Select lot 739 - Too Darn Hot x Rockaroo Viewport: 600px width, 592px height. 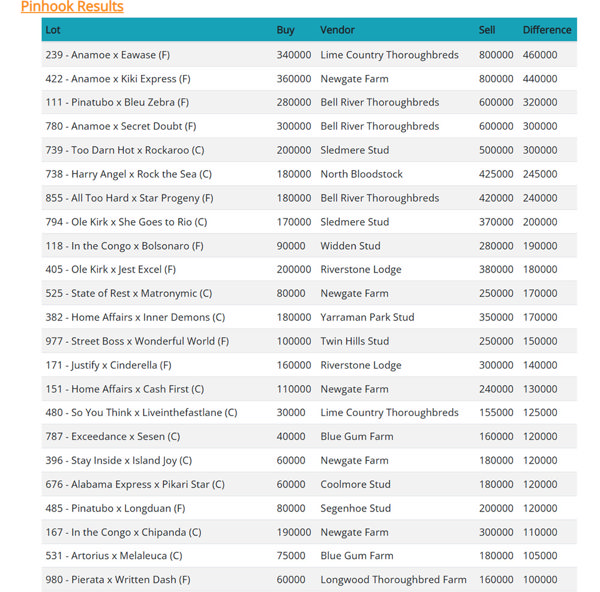pyautogui.click(x=125, y=150)
